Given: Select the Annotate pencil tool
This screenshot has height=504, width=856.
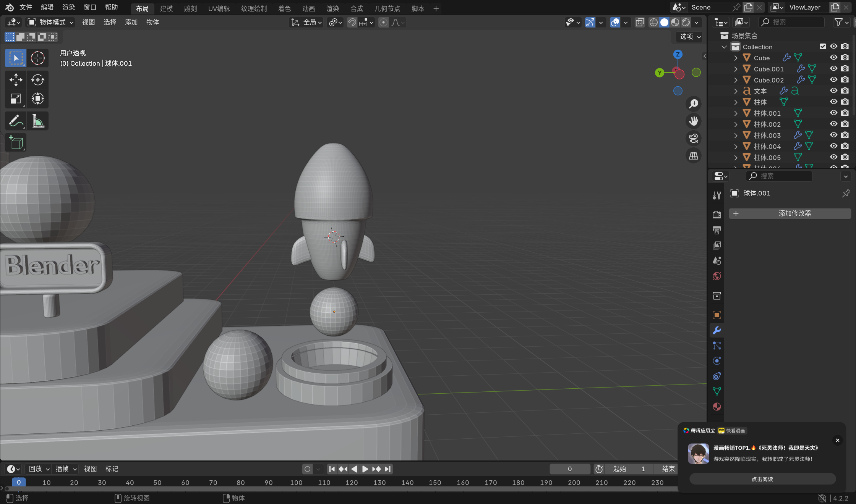Looking at the screenshot, I should pos(16,121).
